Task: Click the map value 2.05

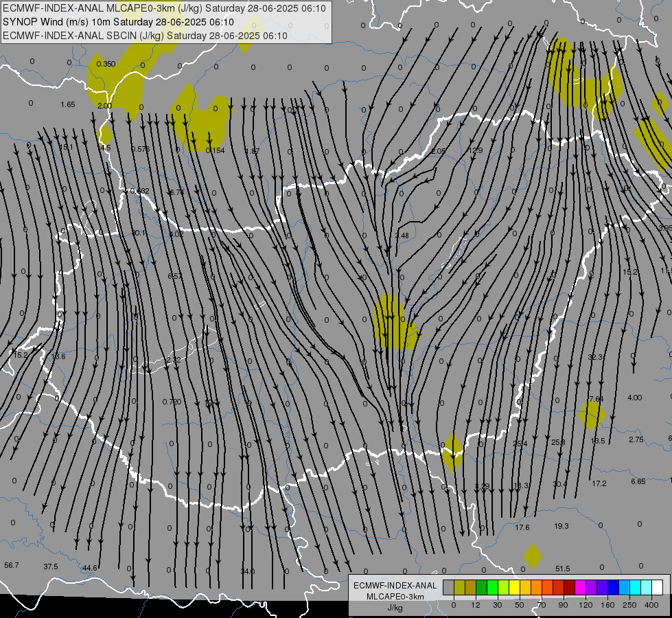Action: pyautogui.click(x=439, y=151)
